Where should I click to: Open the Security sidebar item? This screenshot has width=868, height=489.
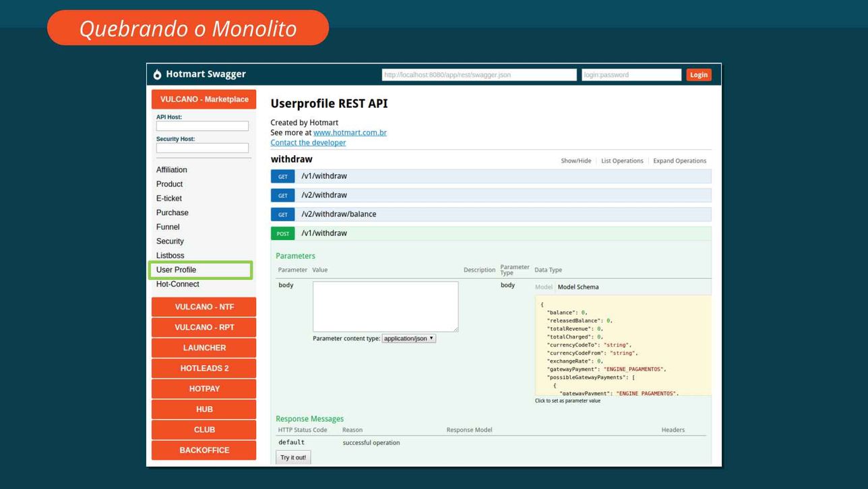pos(170,241)
